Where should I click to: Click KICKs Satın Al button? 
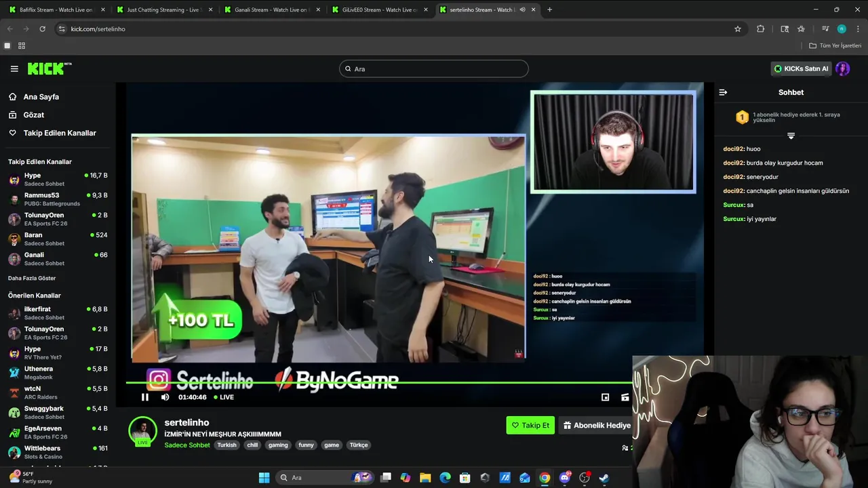(x=801, y=68)
